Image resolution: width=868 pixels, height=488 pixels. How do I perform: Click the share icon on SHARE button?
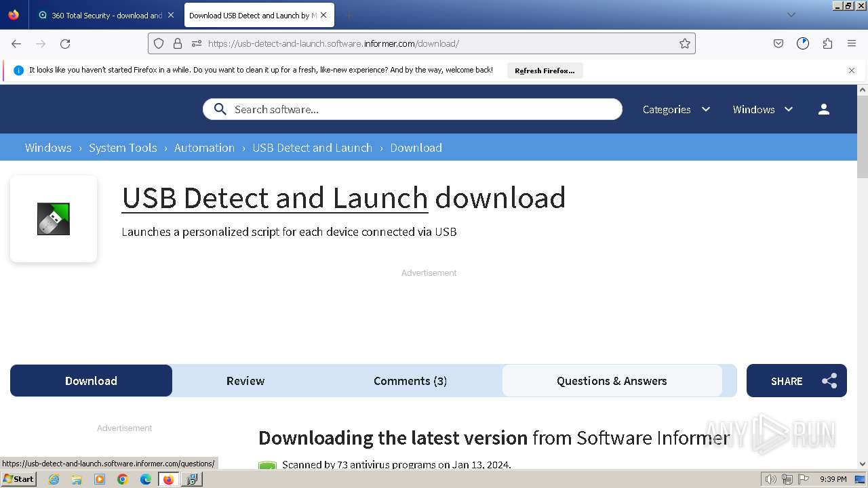pos(829,381)
